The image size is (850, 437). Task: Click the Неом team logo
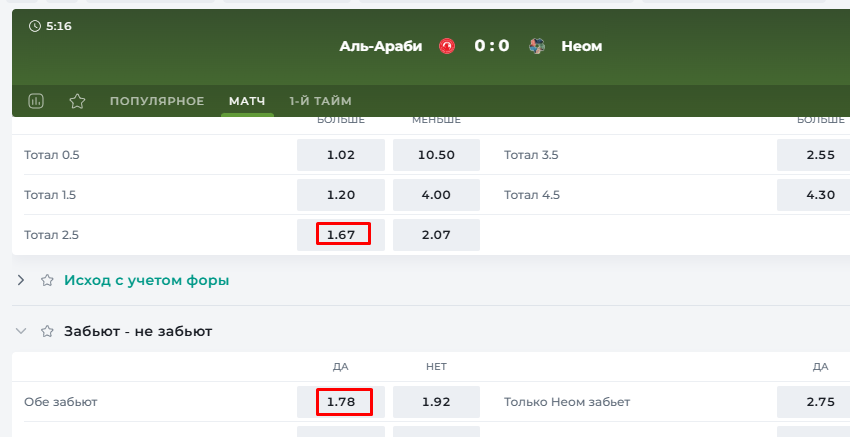pyautogui.click(x=537, y=46)
